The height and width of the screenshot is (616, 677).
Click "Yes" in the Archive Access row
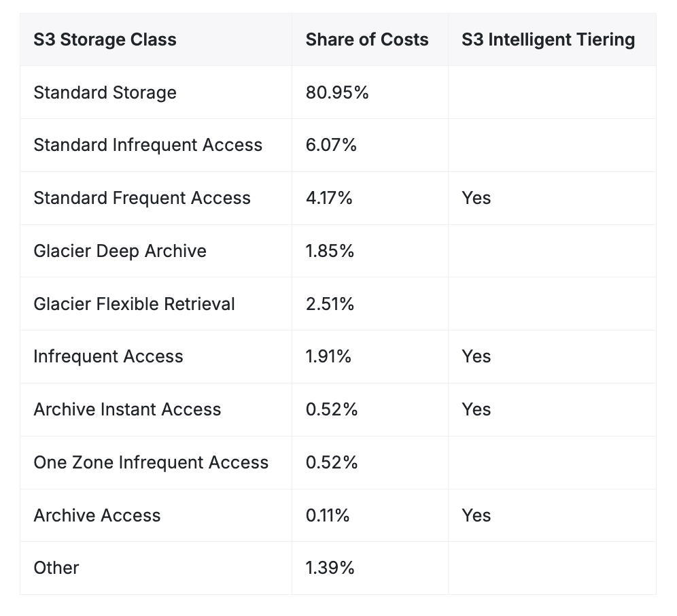coord(476,515)
